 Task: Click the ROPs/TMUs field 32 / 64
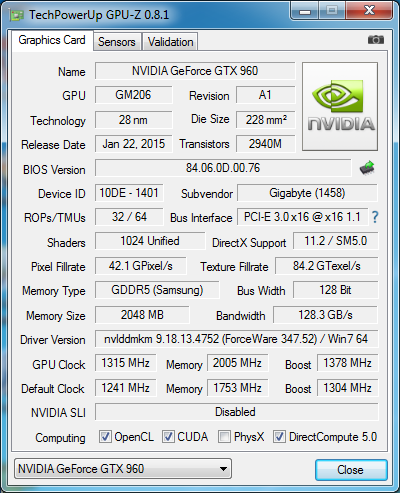(129, 217)
